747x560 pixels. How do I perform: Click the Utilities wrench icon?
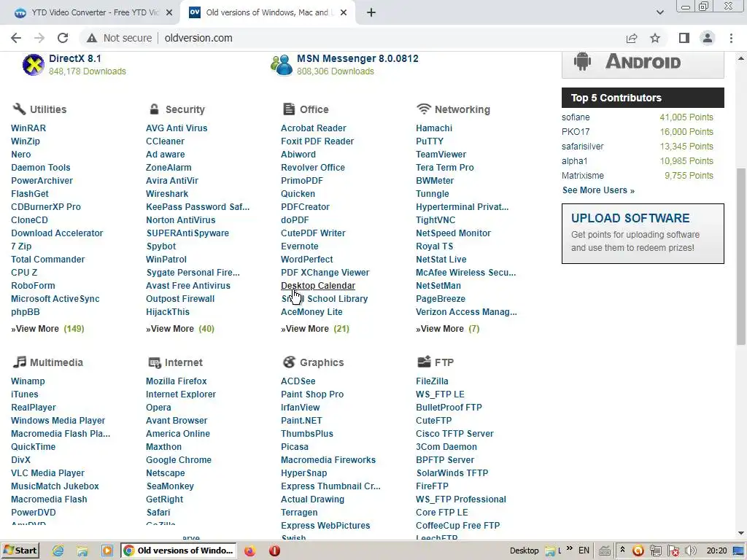(19, 109)
